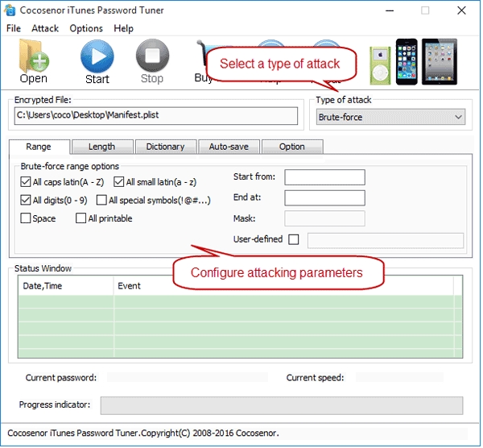Open the Type of attack dropdown
483x448 pixels.
tap(391, 117)
